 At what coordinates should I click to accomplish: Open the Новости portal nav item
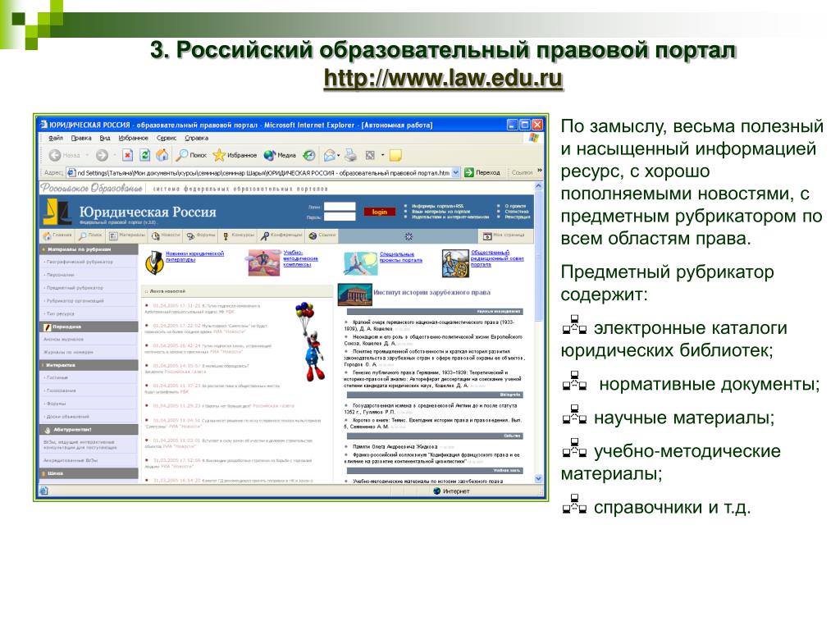pos(166,235)
